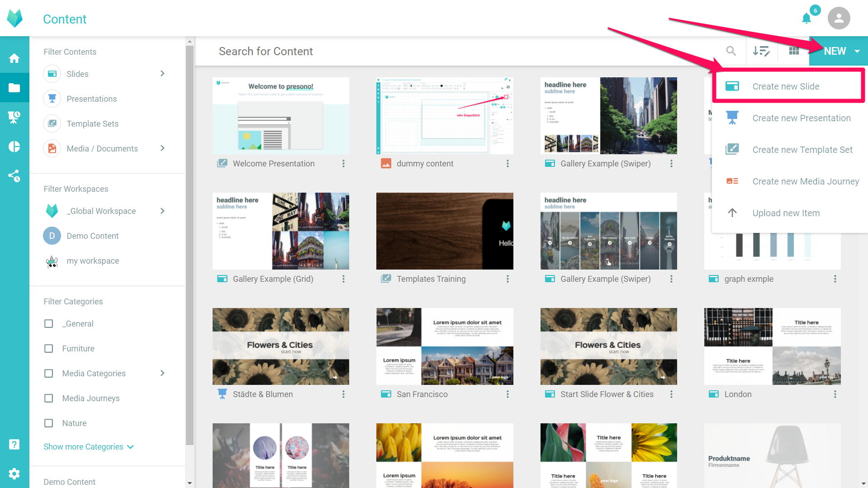Select my workspace

(x=93, y=261)
